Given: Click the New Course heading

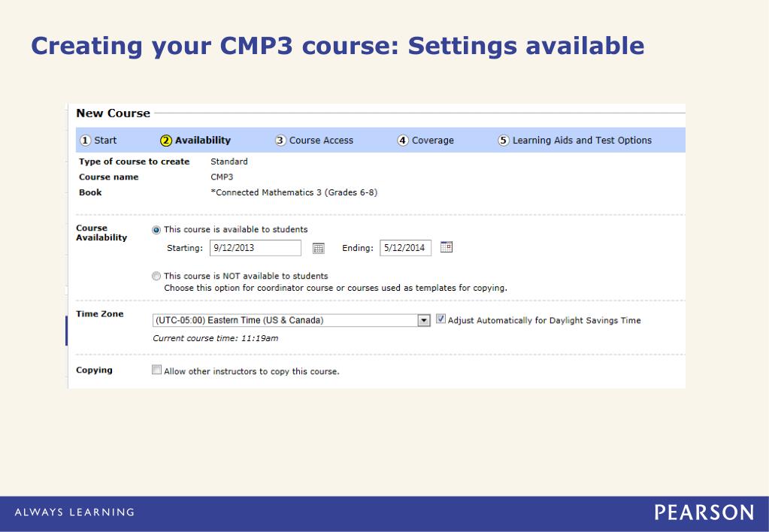Looking at the screenshot, I should 114,113.
